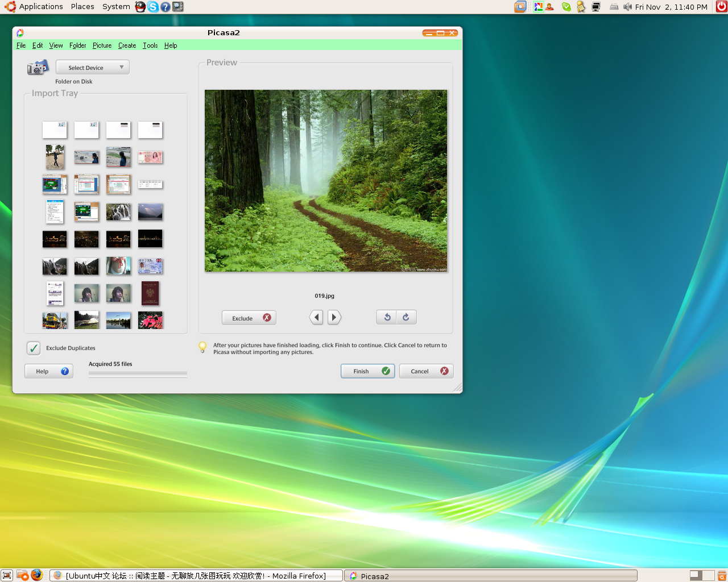
Task: Select the 100 yuan banknote thumbnail
Action: click(150, 157)
